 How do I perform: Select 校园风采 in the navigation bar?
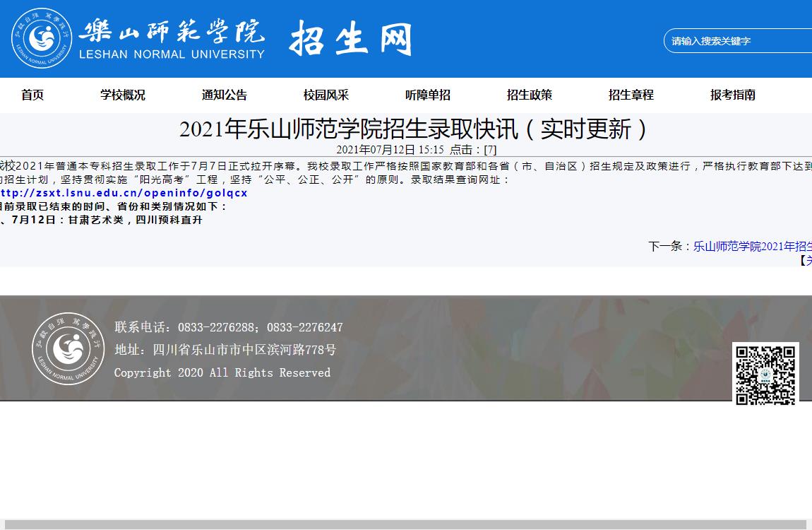tap(326, 95)
